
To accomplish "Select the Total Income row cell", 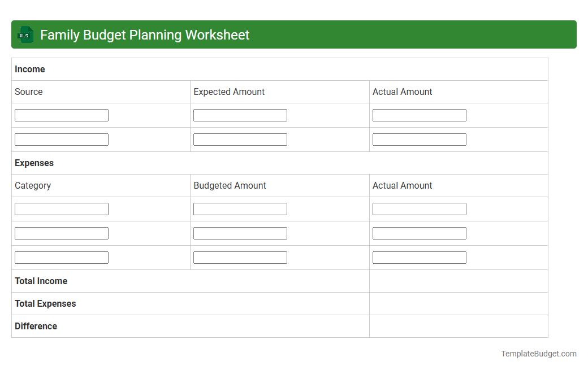I will (x=458, y=281).
